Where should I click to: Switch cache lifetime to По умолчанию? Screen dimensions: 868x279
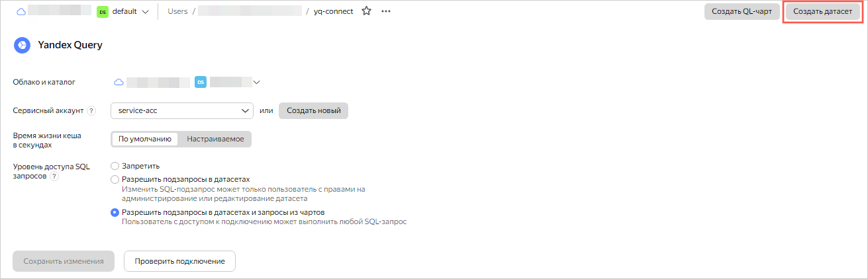[x=145, y=139]
